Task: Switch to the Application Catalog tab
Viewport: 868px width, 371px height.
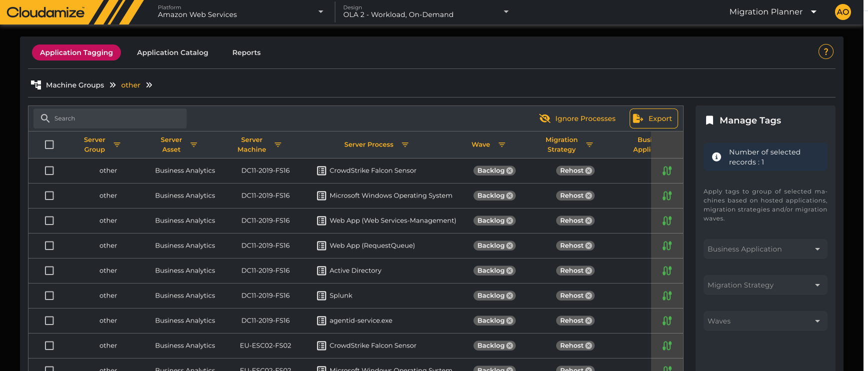Action: point(172,52)
